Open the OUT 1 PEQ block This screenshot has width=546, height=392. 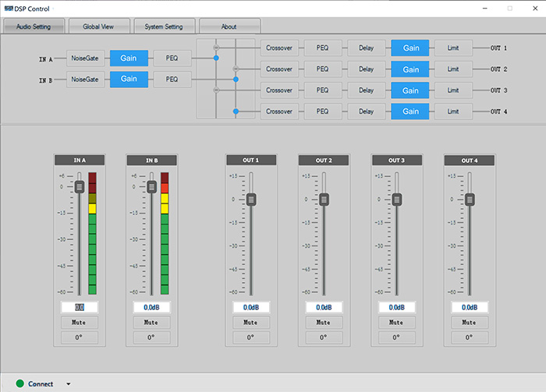tap(323, 48)
